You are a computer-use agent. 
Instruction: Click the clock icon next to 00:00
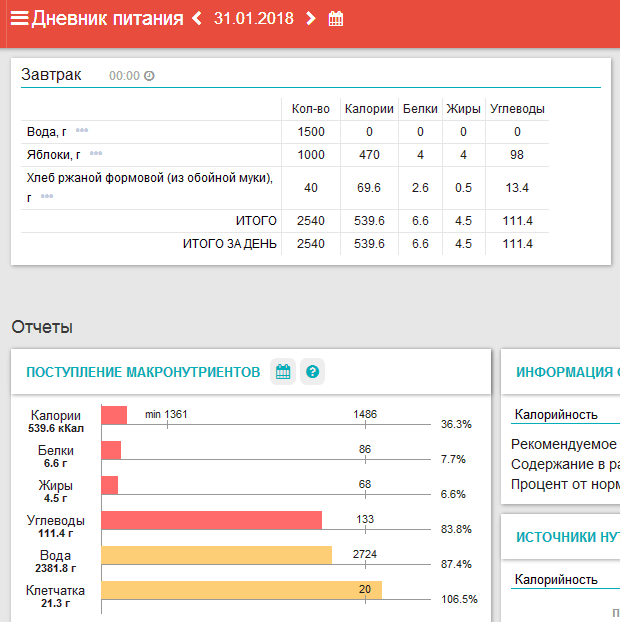(x=149, y=76)
